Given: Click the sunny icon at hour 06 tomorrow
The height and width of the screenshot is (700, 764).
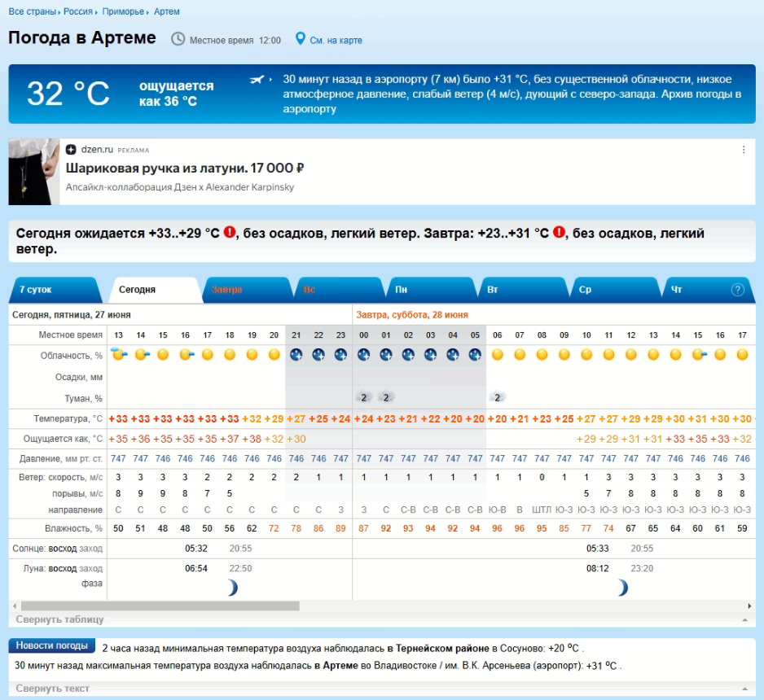Looking at the screenshot, I should (497, 354).
